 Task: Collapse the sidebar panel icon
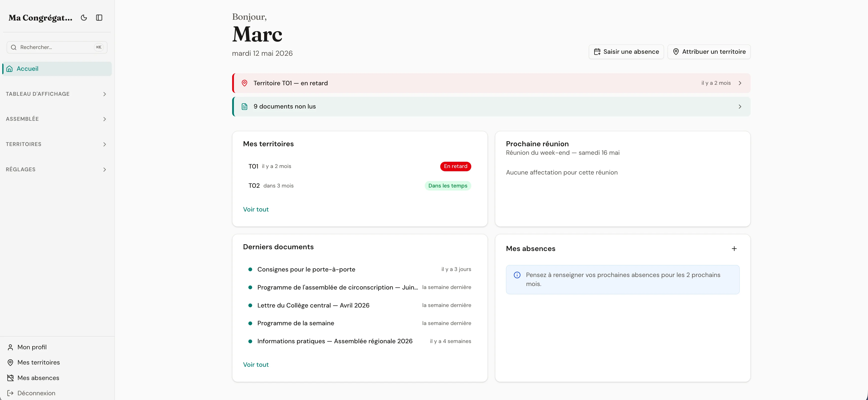[x=99, y=17]
